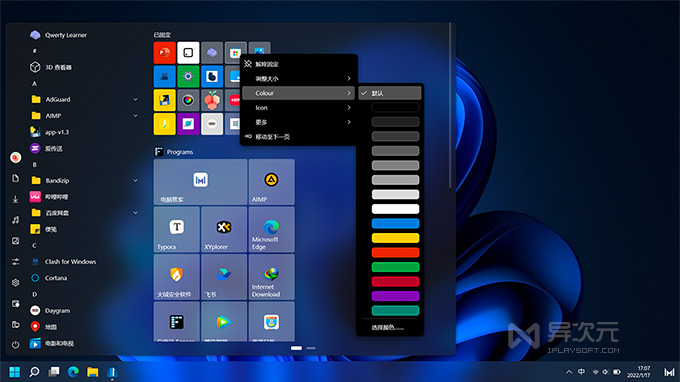The image size is (680, 382).
Task: Pick the purple colour swatch
Action: 396,296
